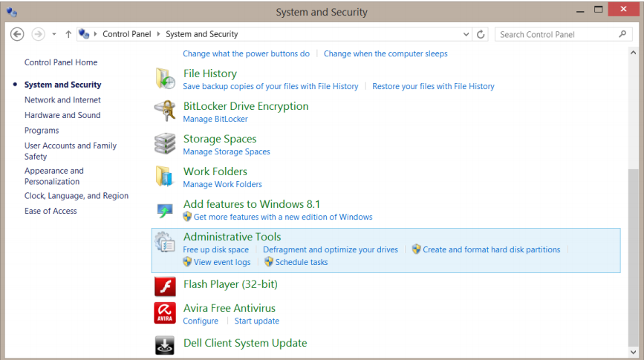This screenshot has width=644, height=360.
Task: Click View event logs link
Action: point(222,262)
